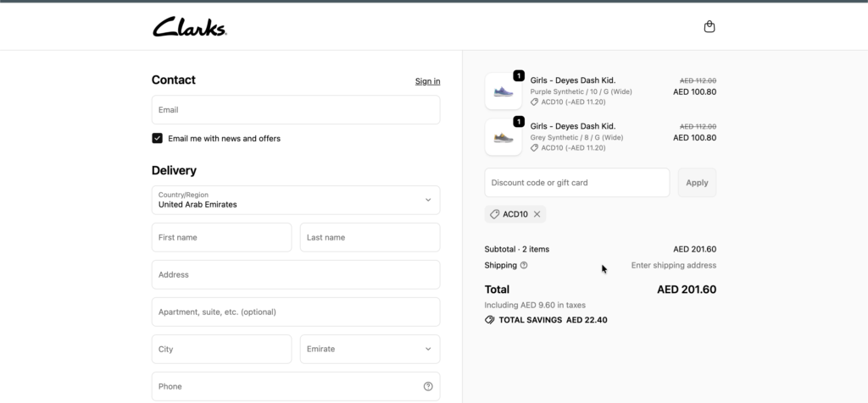The width and height of the screenshot is (868, 403).
Task: Click 'Including AED 9.60 in taxes' text
Action: tap(535, 305)
